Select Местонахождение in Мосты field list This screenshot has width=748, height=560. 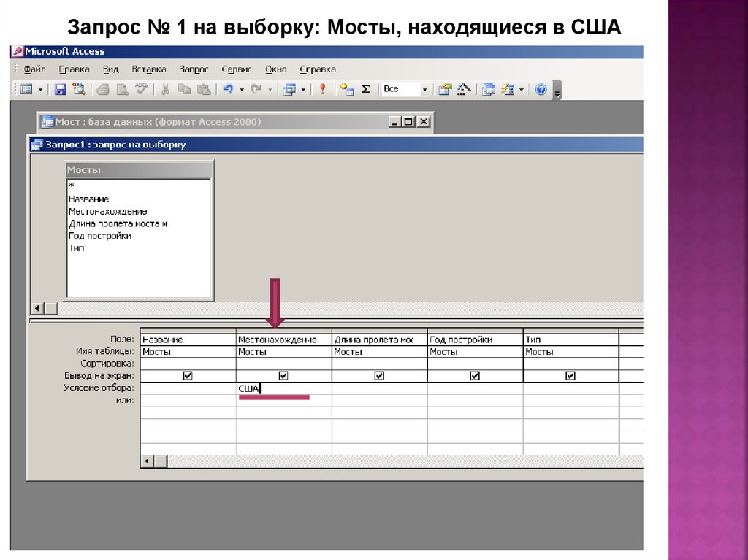pyautogui.click(x=108, y=211)
